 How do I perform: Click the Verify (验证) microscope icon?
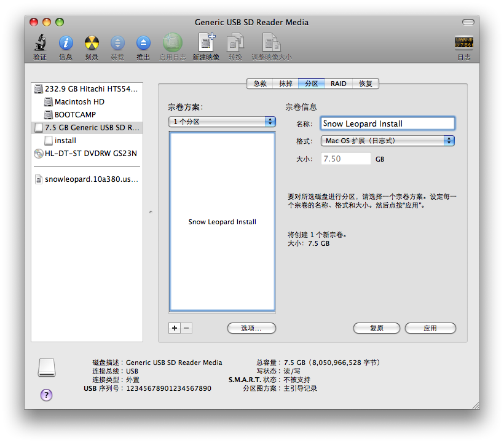(x=40, y=43)
